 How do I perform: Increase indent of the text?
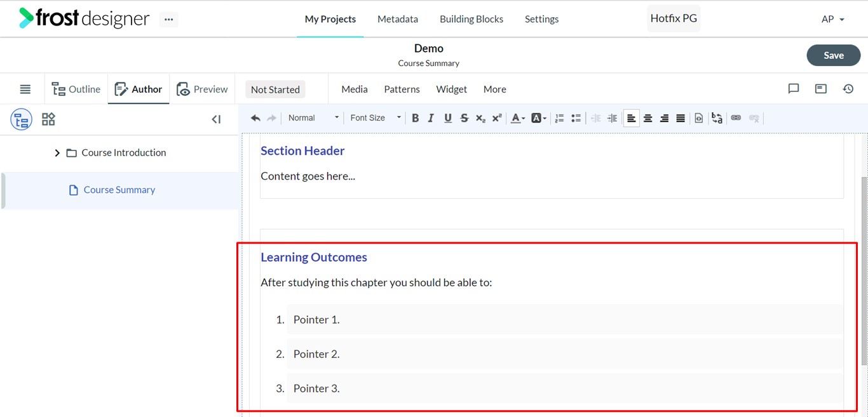point(612,118)
